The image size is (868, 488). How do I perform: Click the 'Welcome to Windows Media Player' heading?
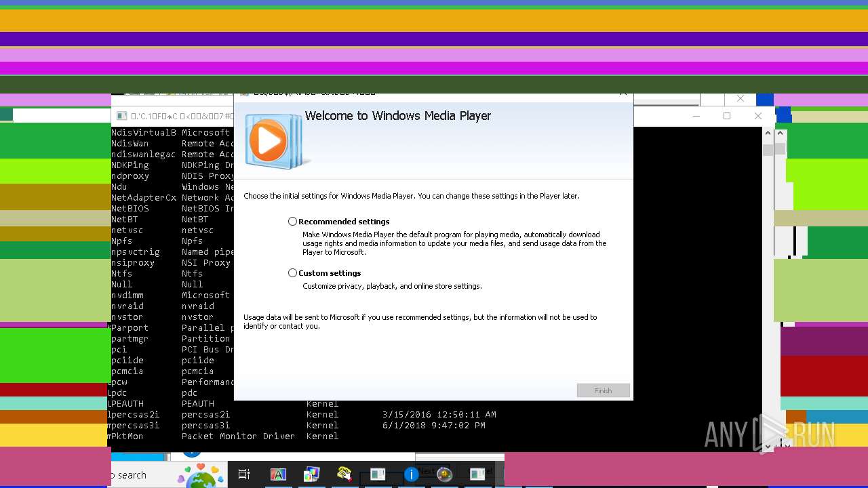(398, 116)
